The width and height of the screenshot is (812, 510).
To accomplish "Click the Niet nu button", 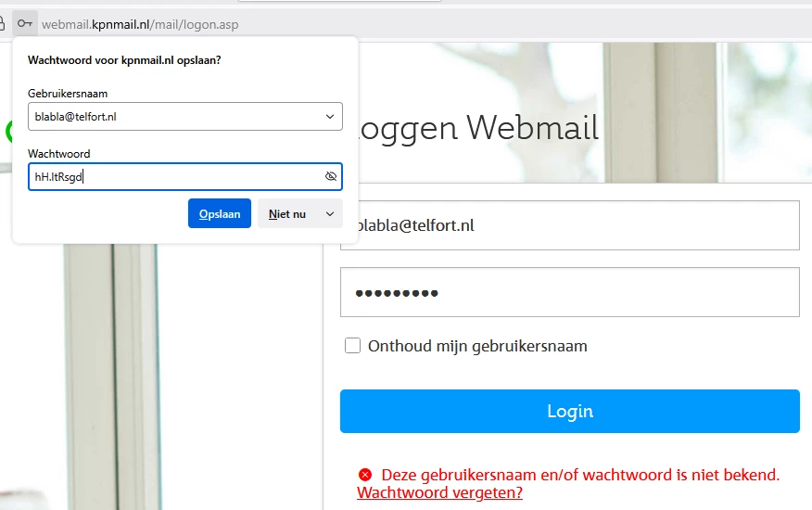I will point(287,213).
